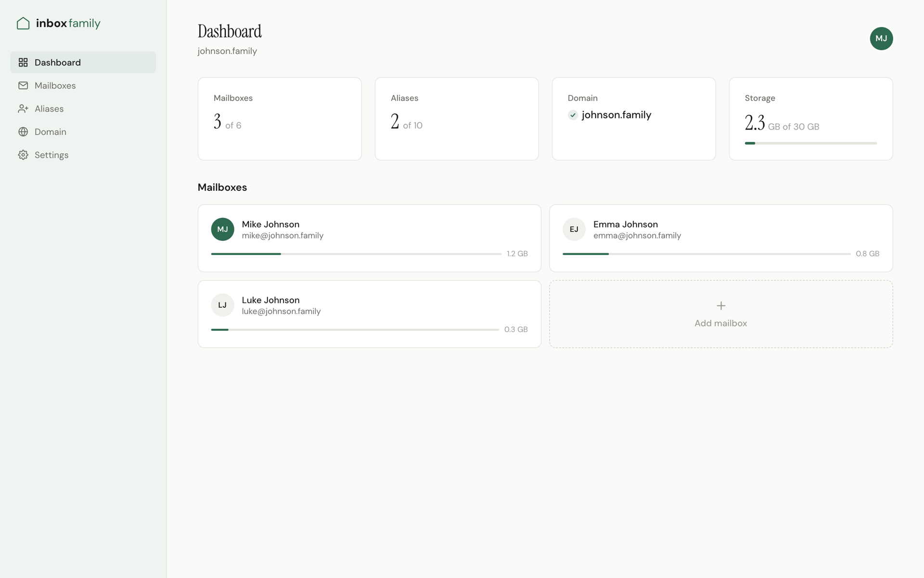The width and height of the screenshot is (924, 578).
Task: Click the 2.3 GB of 30 GB value
Action: point(782,123)
